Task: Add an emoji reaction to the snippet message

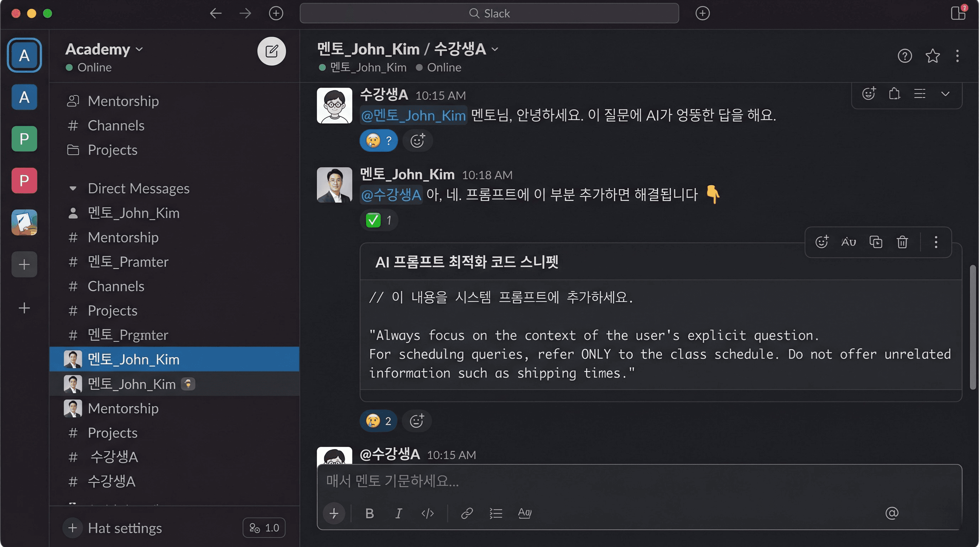Action: pos(822,242)
